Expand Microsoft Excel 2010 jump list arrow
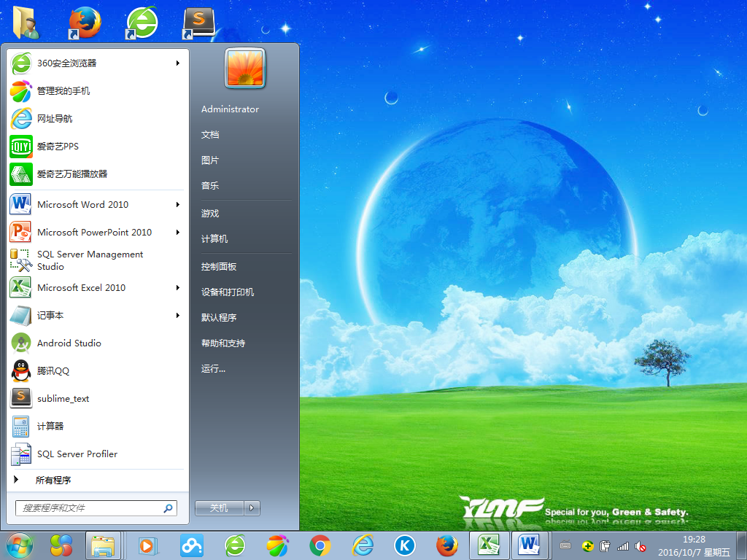Image resolution: width=747 pixels, height=560 pixels. [178, 287]
